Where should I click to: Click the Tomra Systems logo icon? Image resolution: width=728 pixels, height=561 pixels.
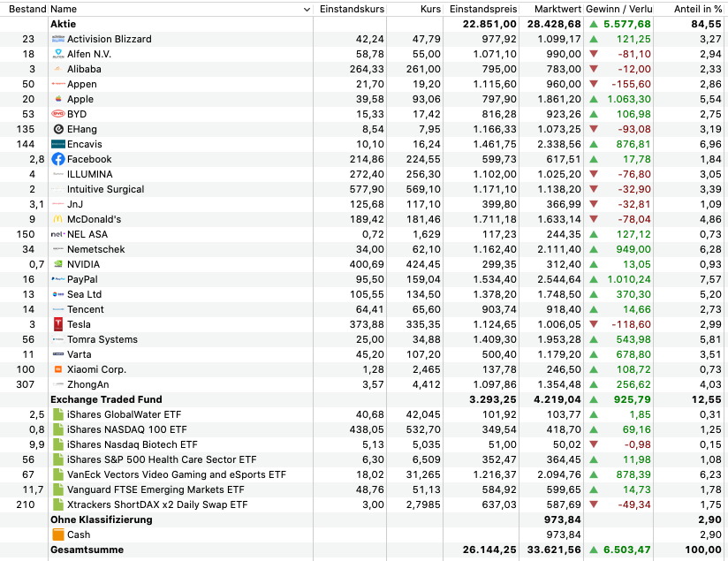click(58, 339)
